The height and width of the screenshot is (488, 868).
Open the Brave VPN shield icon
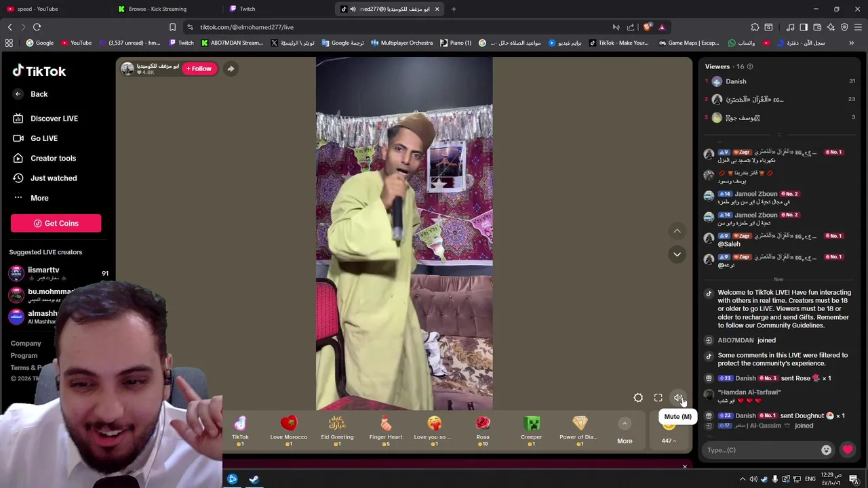coord(844,27)
